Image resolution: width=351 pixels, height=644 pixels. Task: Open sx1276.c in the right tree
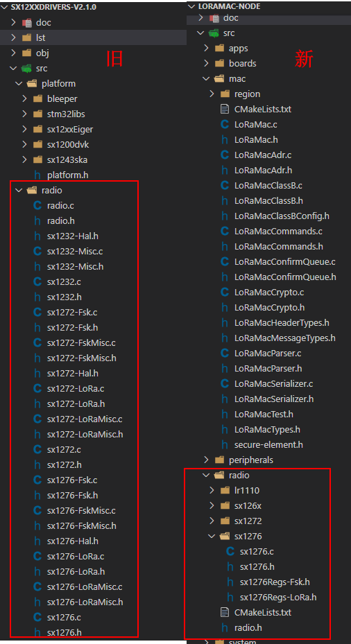point(257,551)
